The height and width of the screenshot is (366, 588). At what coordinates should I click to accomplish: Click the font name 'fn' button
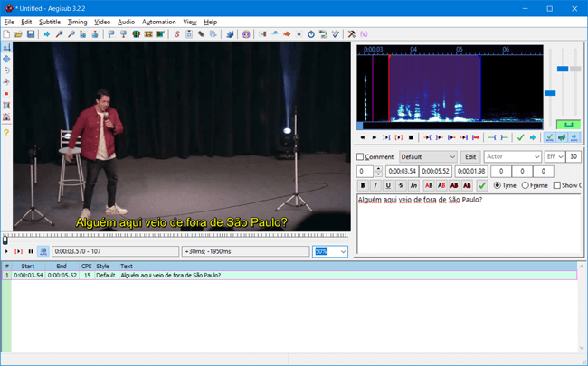413,185
